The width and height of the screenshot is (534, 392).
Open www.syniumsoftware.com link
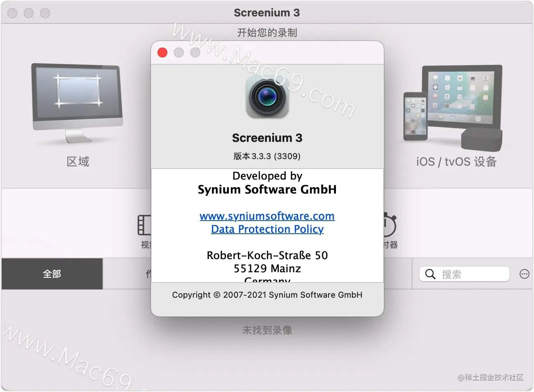tap(267, 216)
